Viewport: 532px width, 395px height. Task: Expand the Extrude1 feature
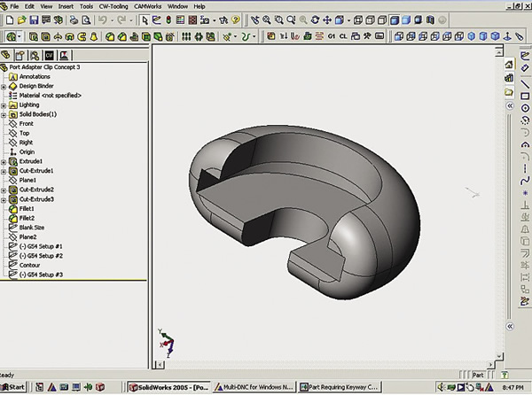click(4, 162)
